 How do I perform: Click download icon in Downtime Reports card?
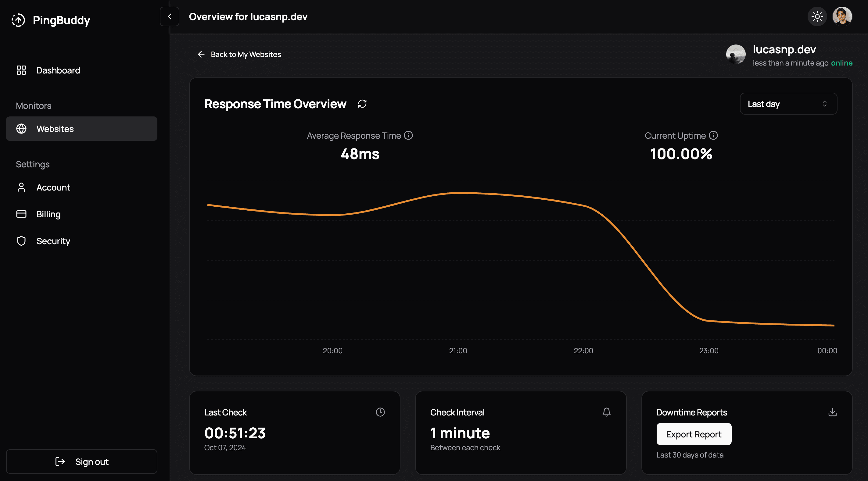(833, 412)
